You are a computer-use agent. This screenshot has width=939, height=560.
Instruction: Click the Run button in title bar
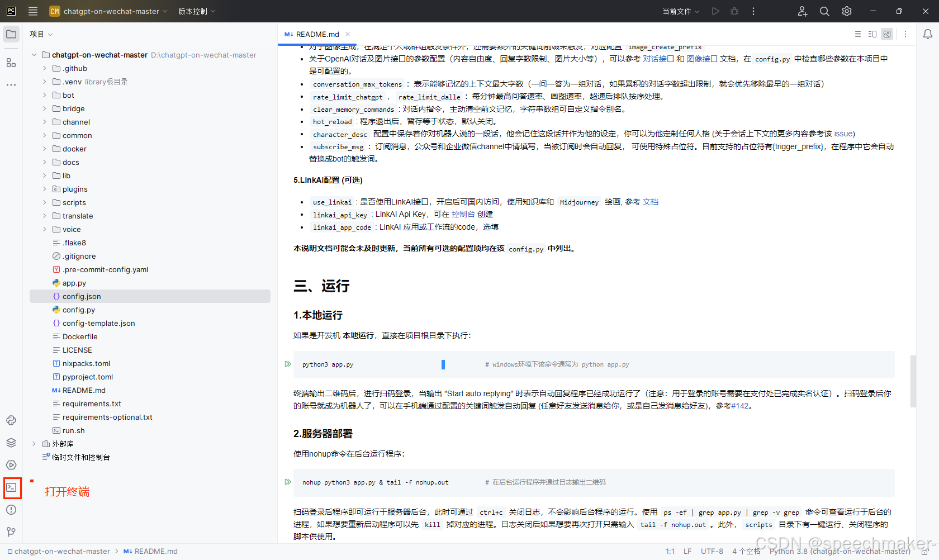coord(715,11)
